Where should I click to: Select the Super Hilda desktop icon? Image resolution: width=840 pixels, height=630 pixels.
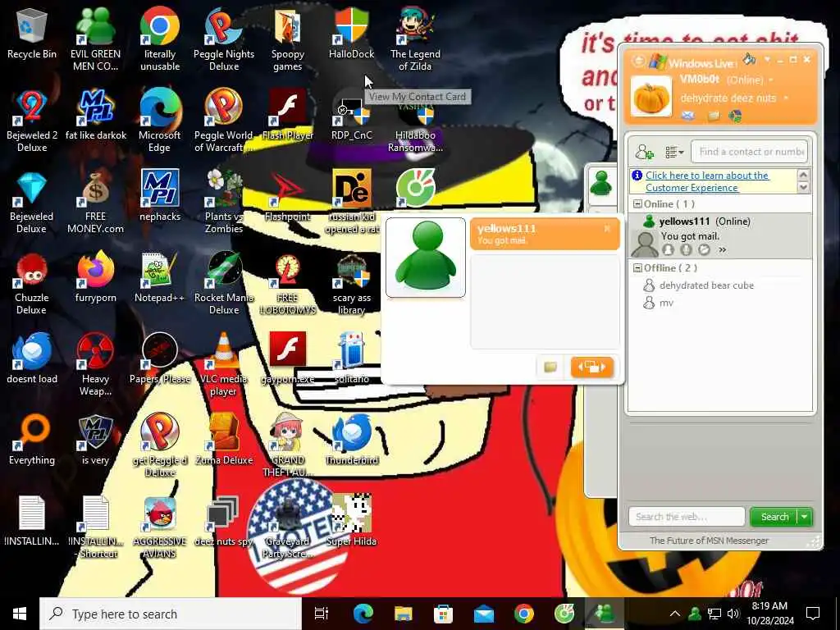(x=352, y=519)
